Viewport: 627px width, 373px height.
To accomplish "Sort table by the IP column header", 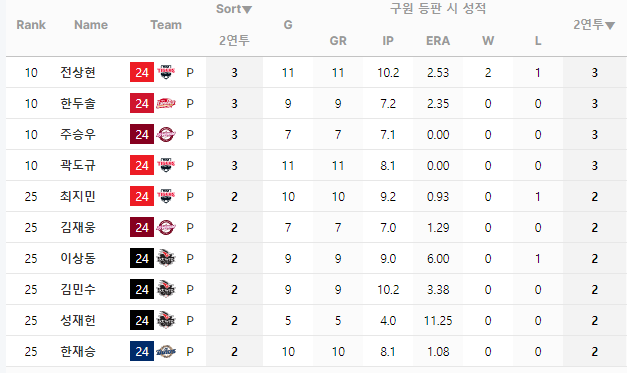I will tap(388, 41).
